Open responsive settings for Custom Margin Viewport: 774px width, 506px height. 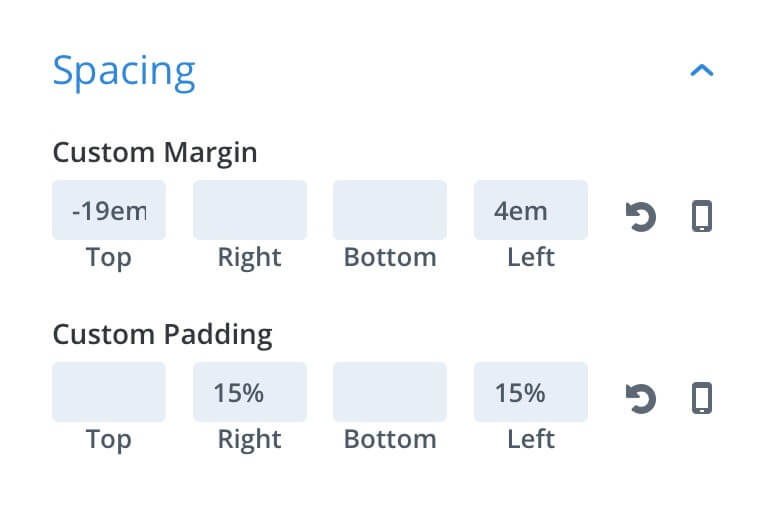pos(702,216)
